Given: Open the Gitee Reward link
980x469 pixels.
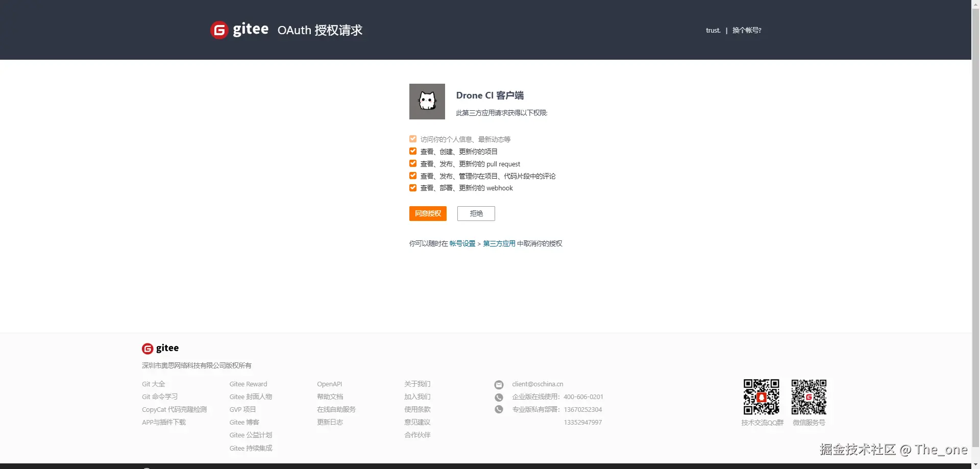Looking at the screenshot, I should point(249,384).
